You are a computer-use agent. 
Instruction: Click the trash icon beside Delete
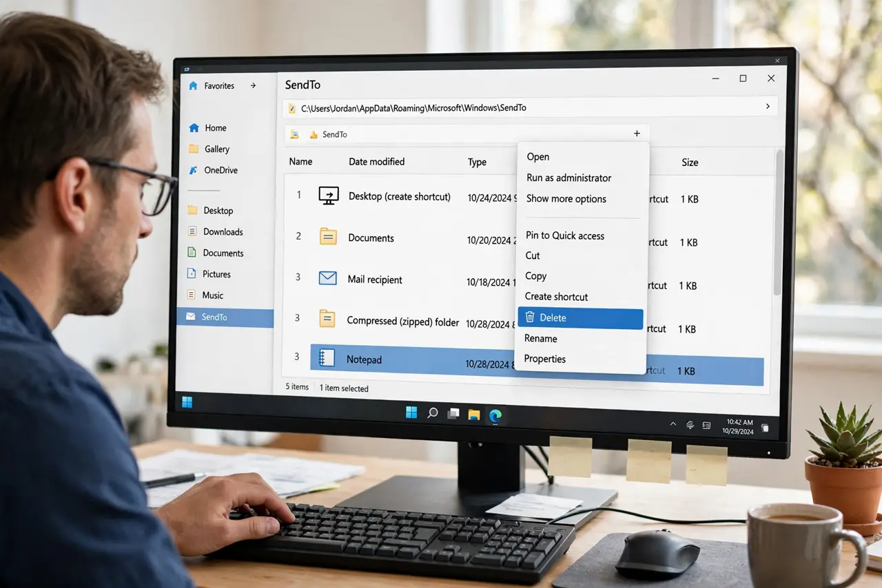point(530,317)
